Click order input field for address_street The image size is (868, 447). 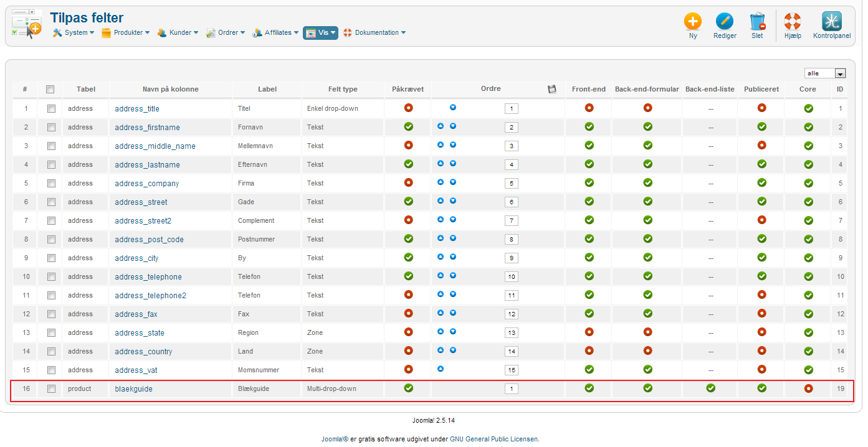coord(511,202)
